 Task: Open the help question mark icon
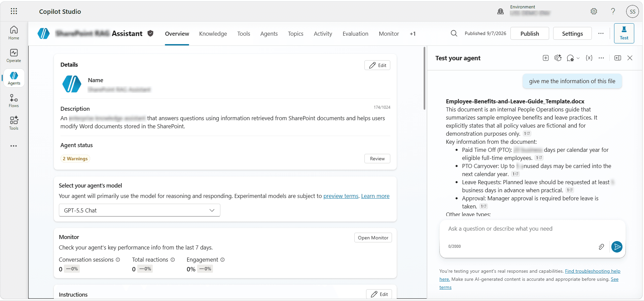[613, 11]
